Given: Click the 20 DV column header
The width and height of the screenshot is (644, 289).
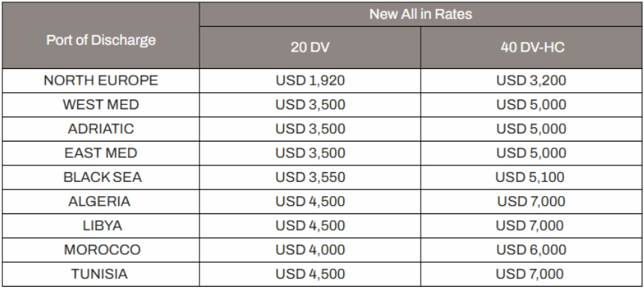Looking at the screenshot, I should pyautogui.click(x=310, y=48).
